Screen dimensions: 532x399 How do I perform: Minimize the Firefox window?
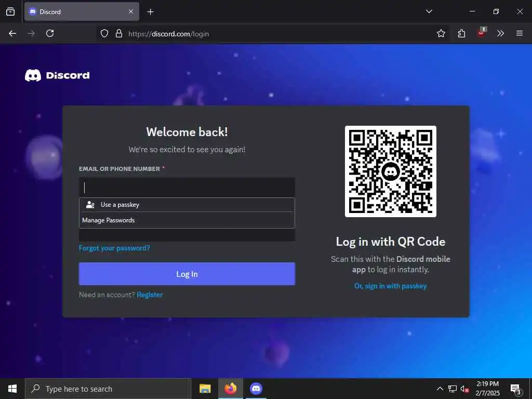point(472,11)
